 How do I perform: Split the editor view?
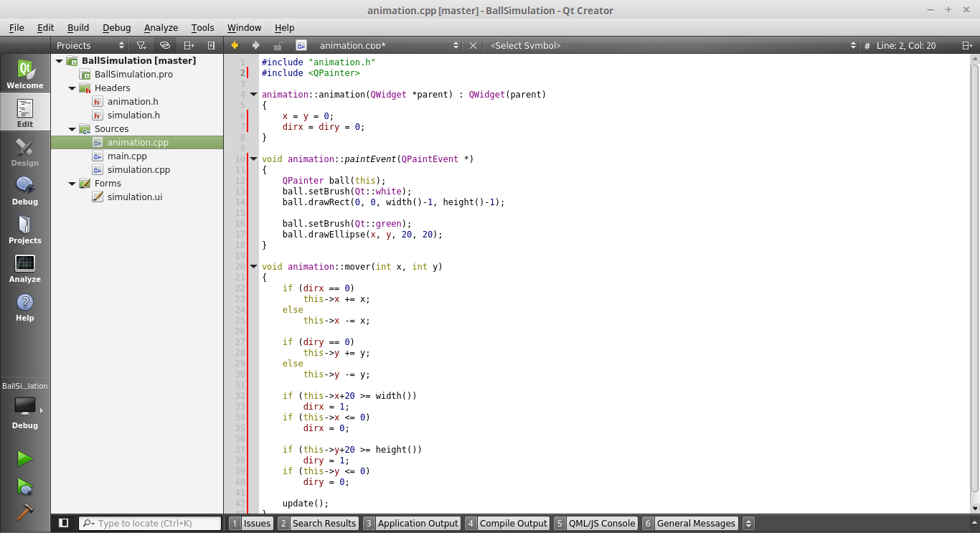[967, 45]
